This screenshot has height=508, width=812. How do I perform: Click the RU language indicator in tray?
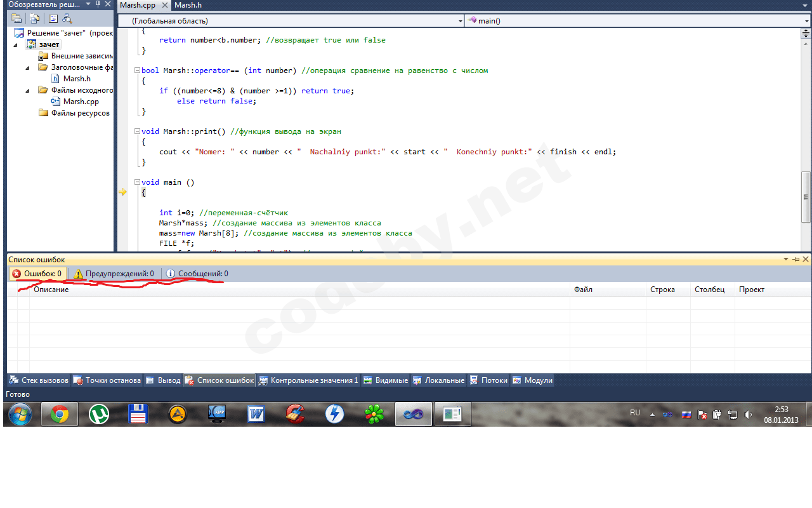click(635, 413)
